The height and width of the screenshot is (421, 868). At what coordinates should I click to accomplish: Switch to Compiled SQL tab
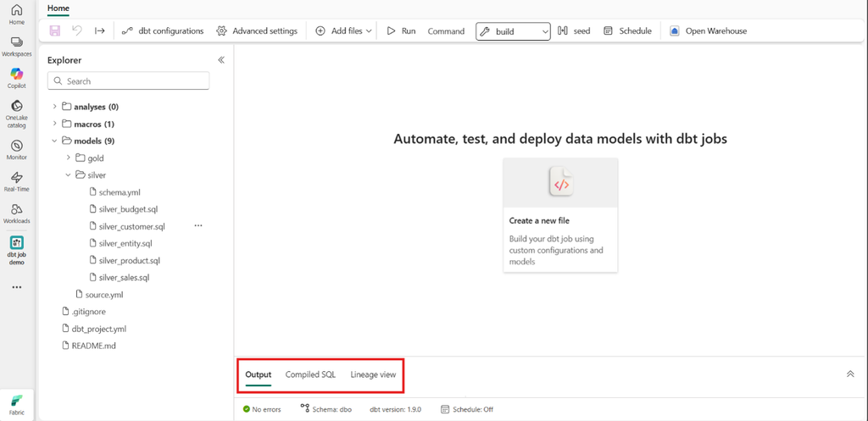point(310,374)
